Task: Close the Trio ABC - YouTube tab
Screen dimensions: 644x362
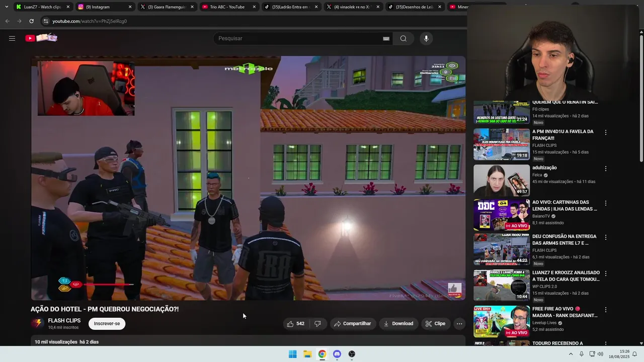Action: (254, 7)
